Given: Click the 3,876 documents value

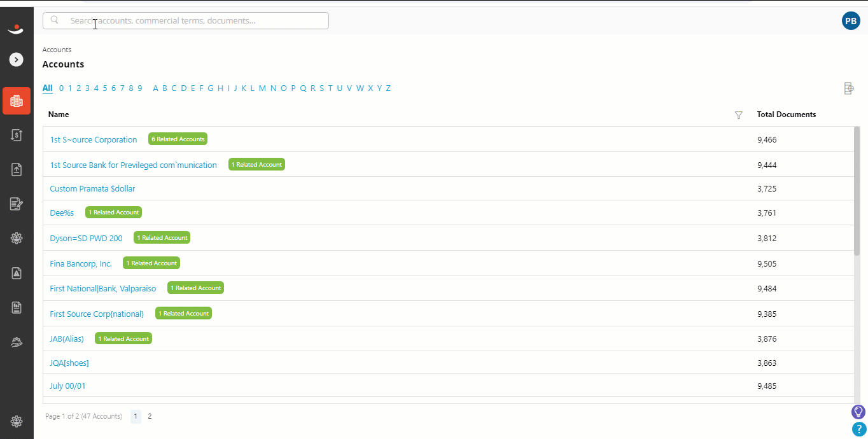Looking at the screenshot, I should 767,339.
